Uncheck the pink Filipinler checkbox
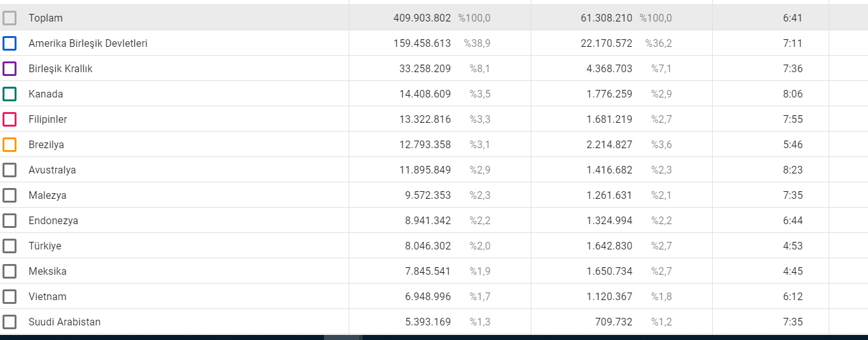This screenshot has height=340, width=868. tap(10, 119)
